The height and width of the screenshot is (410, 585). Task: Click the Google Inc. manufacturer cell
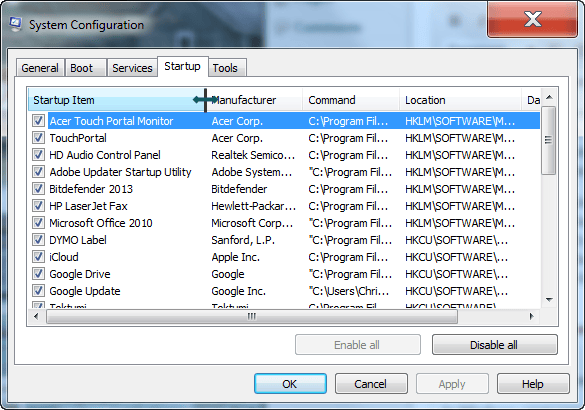click(238, 291)
